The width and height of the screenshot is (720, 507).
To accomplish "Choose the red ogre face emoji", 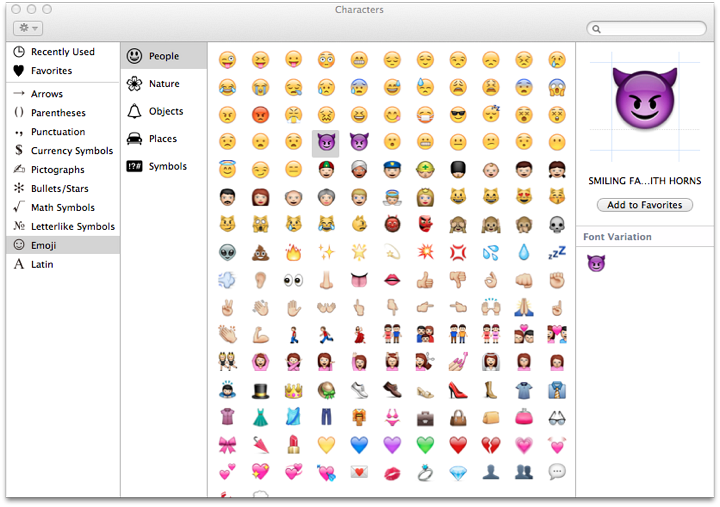I will point(392,225).
